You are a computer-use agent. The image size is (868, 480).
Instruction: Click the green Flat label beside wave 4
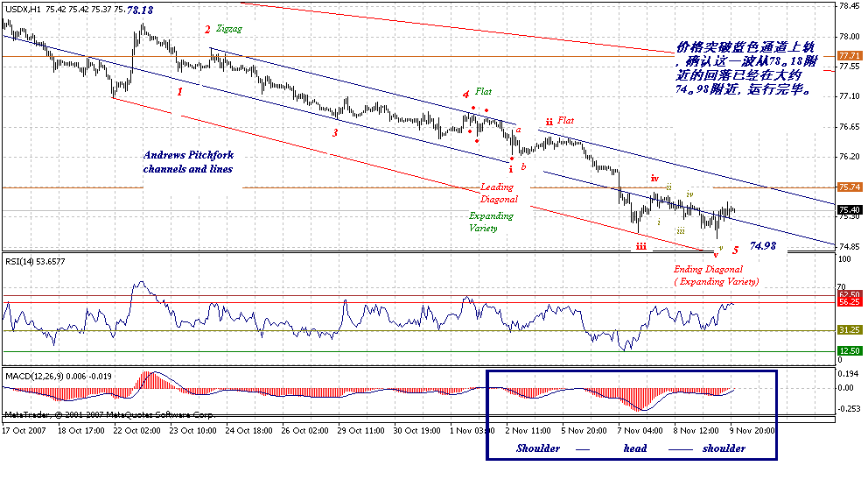click(x=483, y=91)
